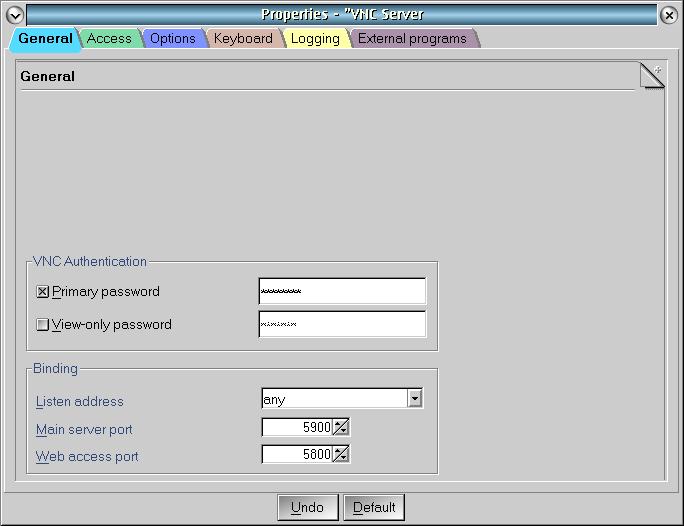
Task: Switch to the Access tab
Action: [109, 38]
